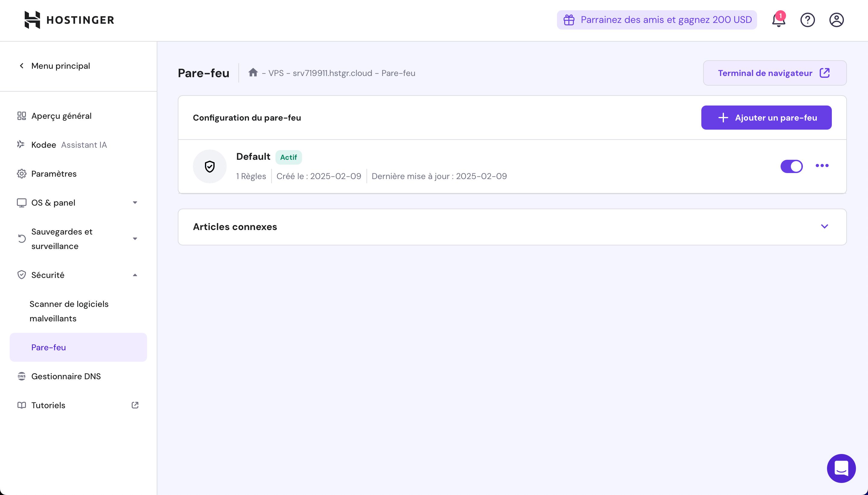868x495 pixels.
Task: Click the help question mark icon
Action: pyautogui.click(x=808, y=20)
